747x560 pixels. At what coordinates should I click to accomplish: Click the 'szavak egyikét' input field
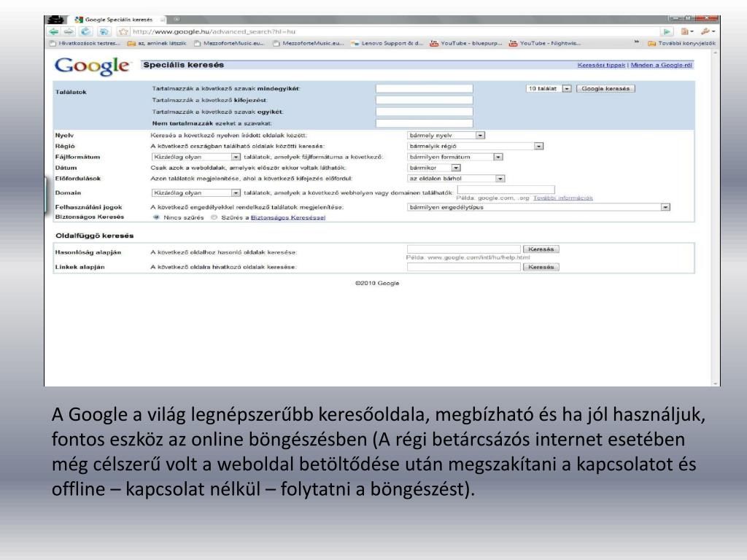pyautogui.click(x=424, y=112)
